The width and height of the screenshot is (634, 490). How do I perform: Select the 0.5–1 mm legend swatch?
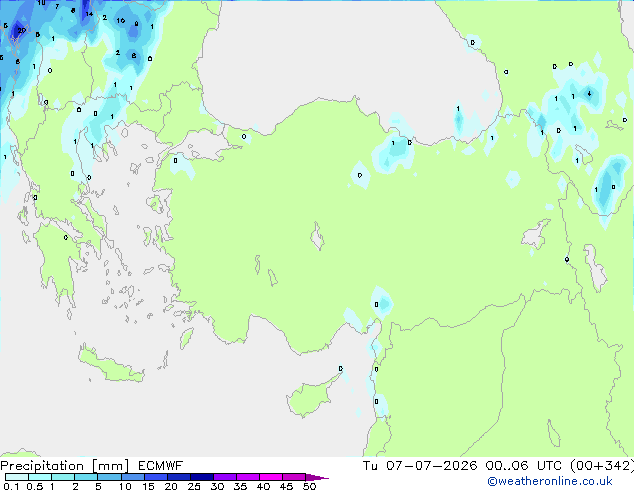coord(40,477)
